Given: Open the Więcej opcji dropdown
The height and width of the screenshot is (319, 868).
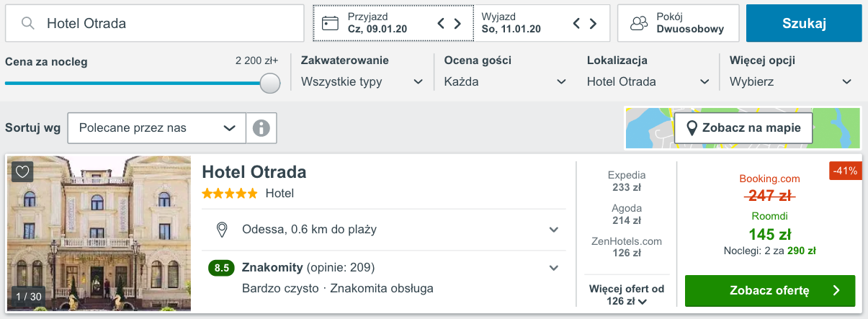Looking at the screenshot, I should click(790, 81).
